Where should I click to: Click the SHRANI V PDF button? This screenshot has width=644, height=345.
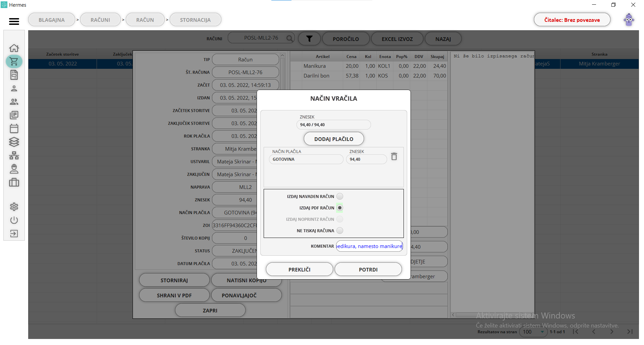pyautogui.click(x=174, y=295)
